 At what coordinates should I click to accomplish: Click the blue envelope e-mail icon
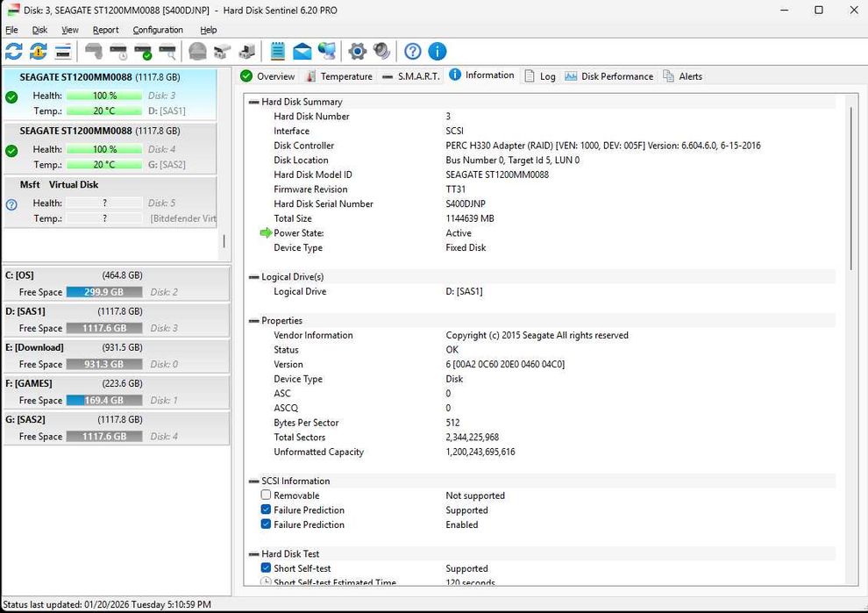[302, 52]
